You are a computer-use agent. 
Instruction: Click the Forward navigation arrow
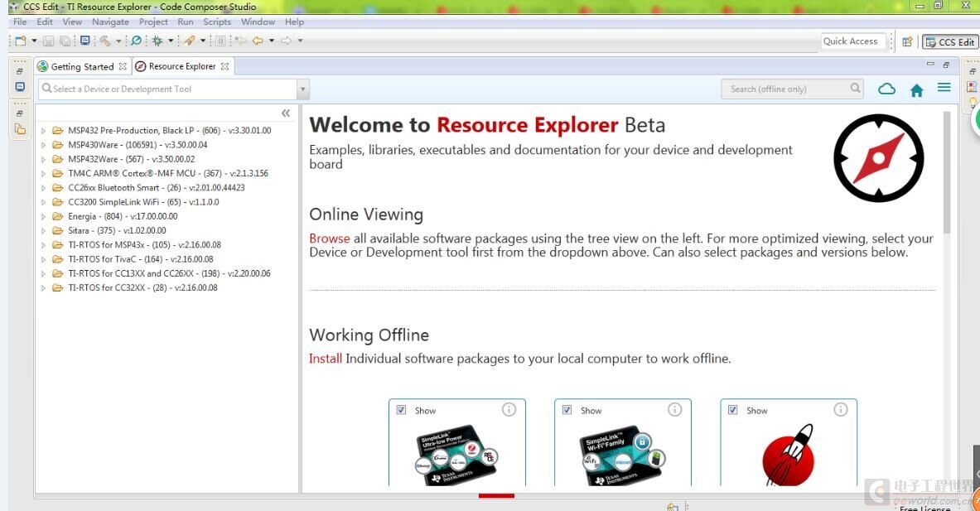click(x=287, y=41)
